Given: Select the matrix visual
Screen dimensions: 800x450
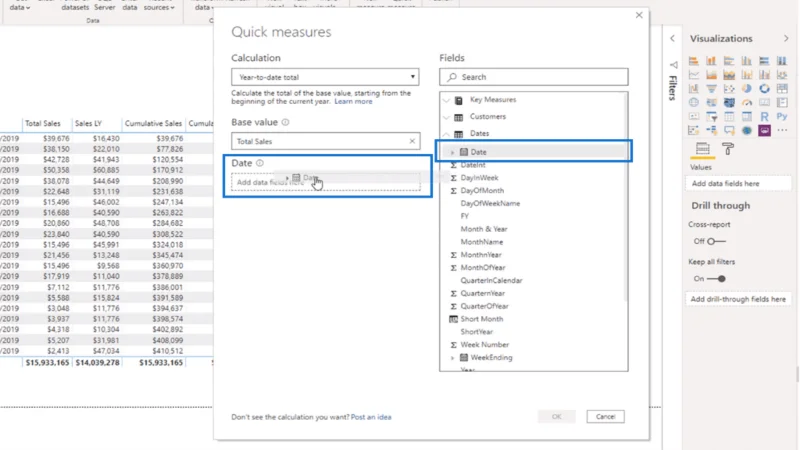Looking at the screenshot, I should (x=746, y=116).
